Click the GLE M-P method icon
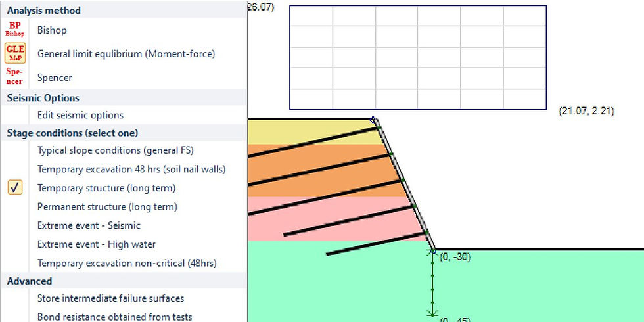Image resolution: width=644 pixels, height=322 pixels. click(x=14, y=53)
